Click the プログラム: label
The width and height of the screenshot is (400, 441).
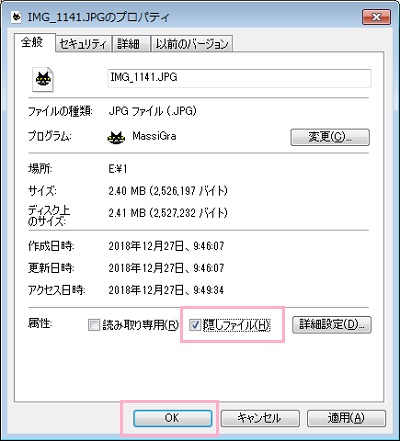pyautogui.click(x=50, y=136)
